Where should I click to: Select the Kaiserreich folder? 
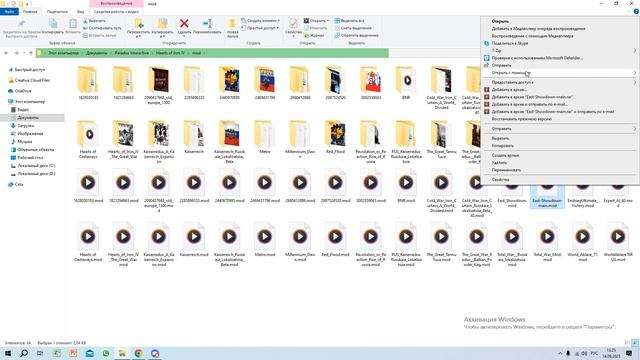[x=194, y=137]
